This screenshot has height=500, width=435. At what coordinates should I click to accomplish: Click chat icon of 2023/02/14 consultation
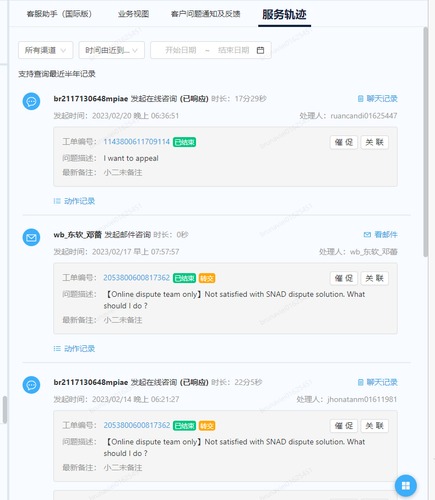(31, 385)
